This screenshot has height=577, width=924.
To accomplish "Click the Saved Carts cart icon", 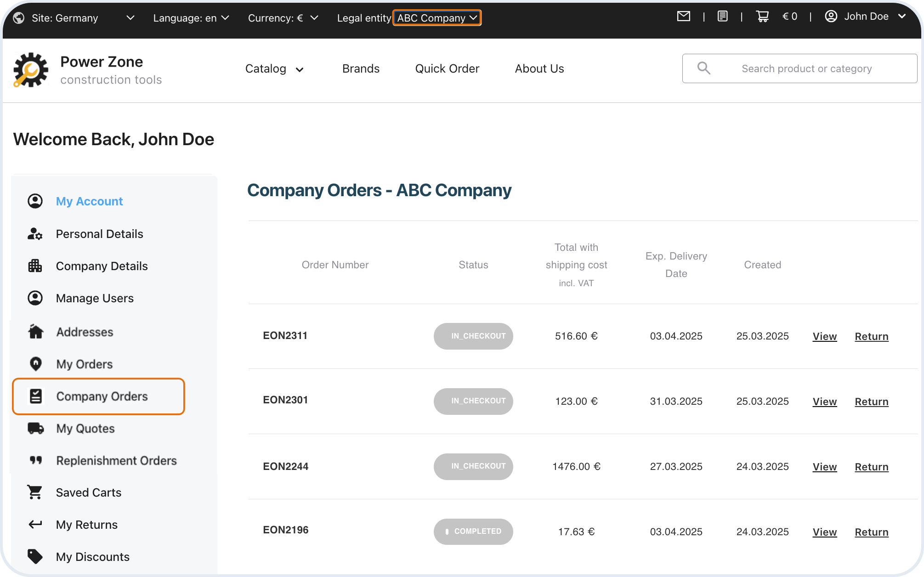I will (35, 492).
